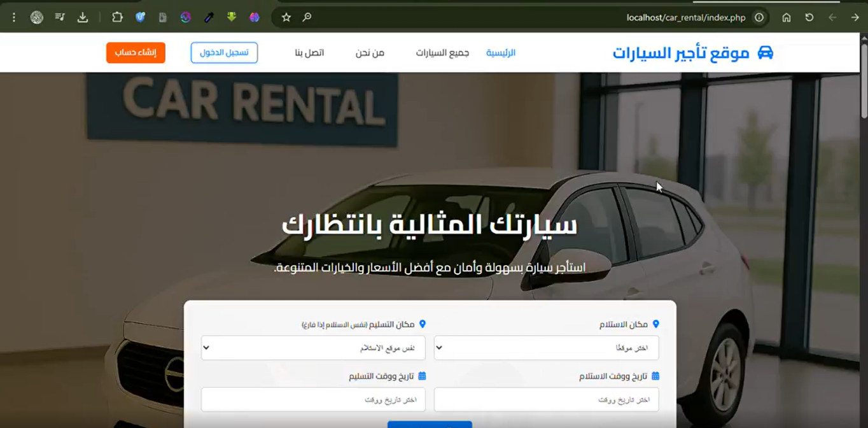The height and width of the screenshot is (428, 868).
Task: Click the green download arrow extension
Action: [x=232, y=17]
